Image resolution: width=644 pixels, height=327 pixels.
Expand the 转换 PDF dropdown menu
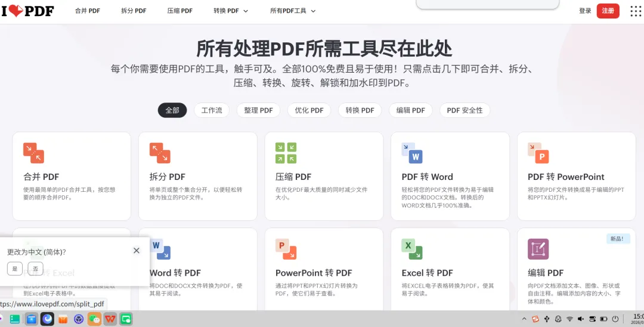[x=231, y=11]
